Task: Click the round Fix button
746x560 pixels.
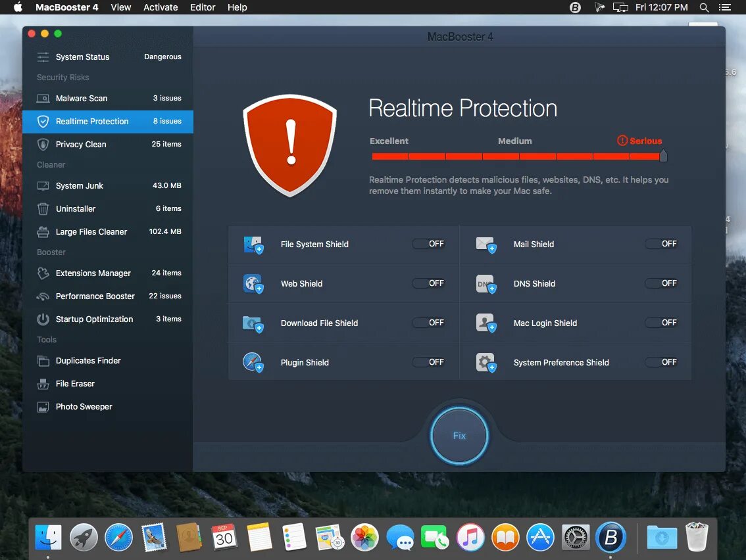Action: pyautogui.click(x=459, y=436)
